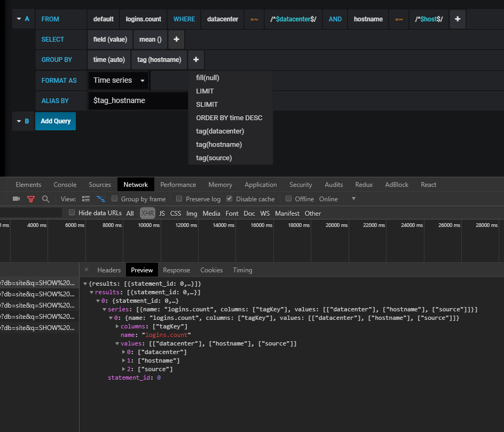The width and height of the screenshot is (504, 432).
Task: Click the show overview timeline icon
Action: coord(101,199)
